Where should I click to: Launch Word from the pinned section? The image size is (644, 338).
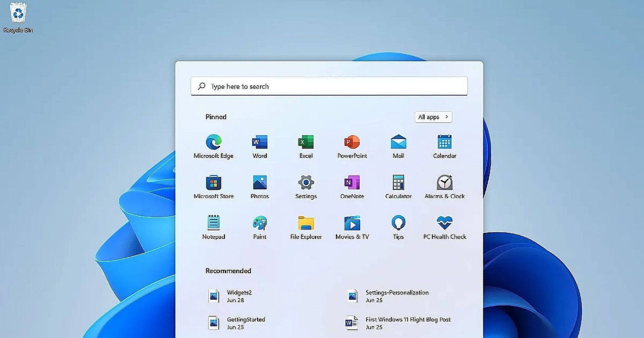click(x=260, y=147)
